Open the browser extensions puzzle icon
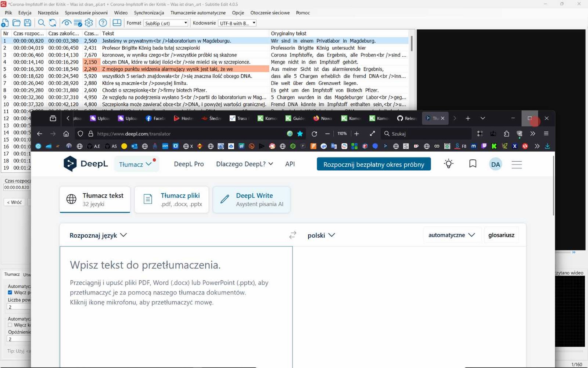 (506, 134)
